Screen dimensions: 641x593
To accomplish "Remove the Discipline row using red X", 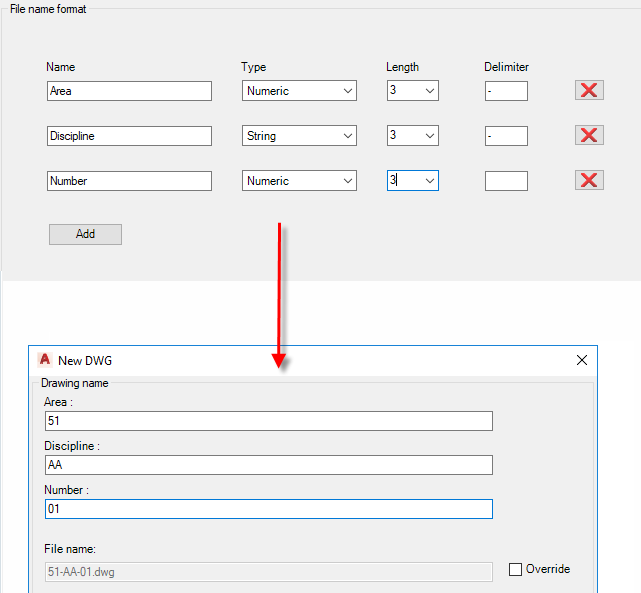I will coord(589,136).
